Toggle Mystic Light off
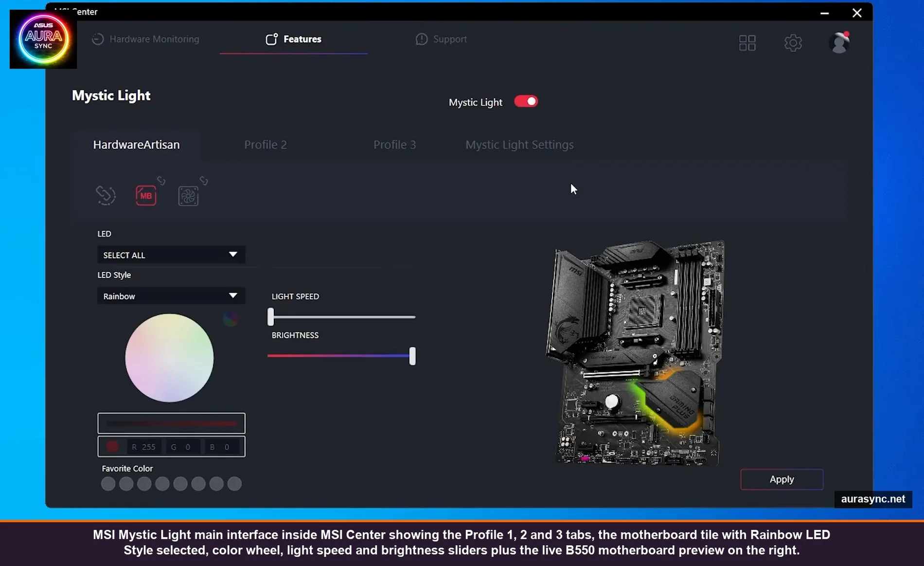Image resolution: width=924 pixels, height=566 pixels. [x=526, y=101]
